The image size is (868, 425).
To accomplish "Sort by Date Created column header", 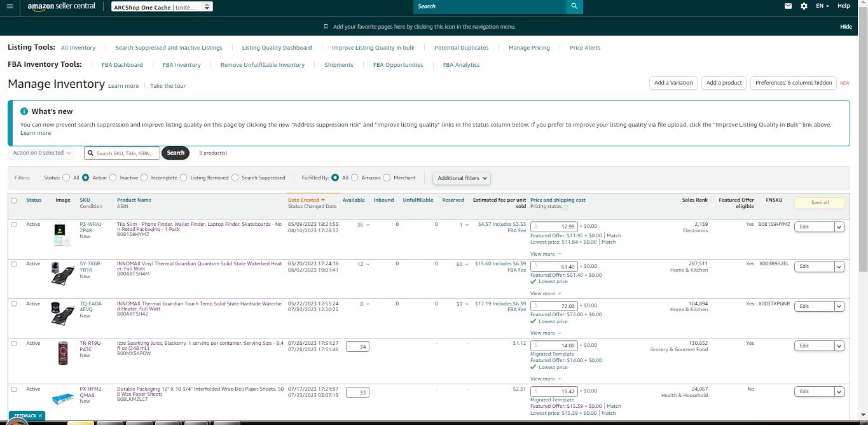I will (307, 200).
